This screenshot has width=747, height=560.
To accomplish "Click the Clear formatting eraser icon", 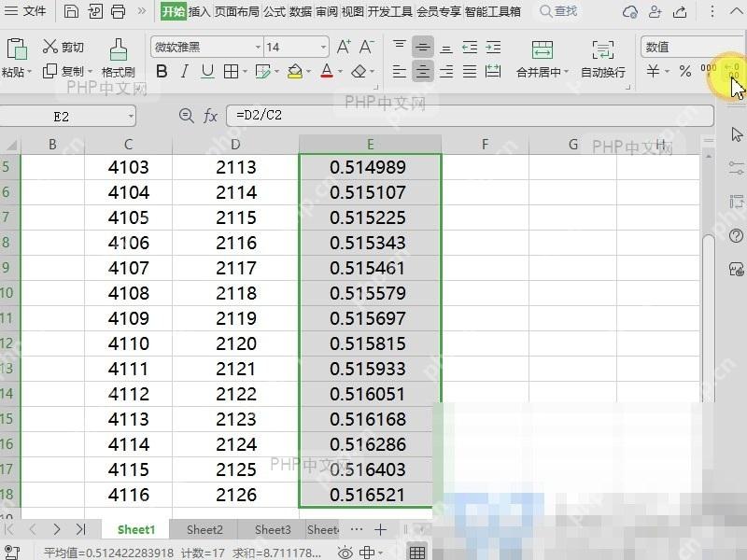I will (x=359, y=72).
